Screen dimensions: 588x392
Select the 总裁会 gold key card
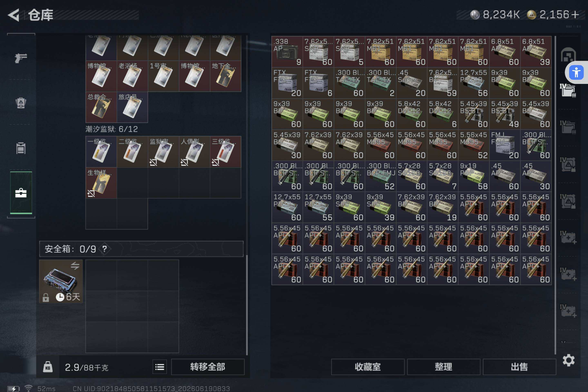pyautogui.click(x=101, y=107)
